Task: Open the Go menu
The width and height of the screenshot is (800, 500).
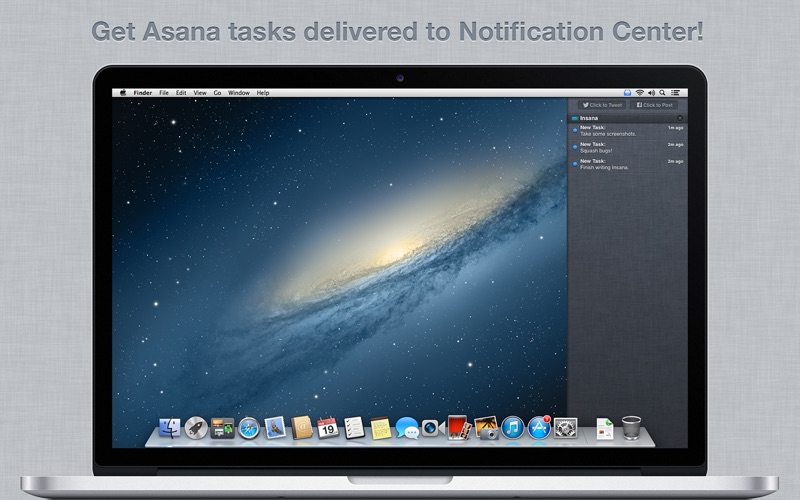Action: tap(217, 93)
